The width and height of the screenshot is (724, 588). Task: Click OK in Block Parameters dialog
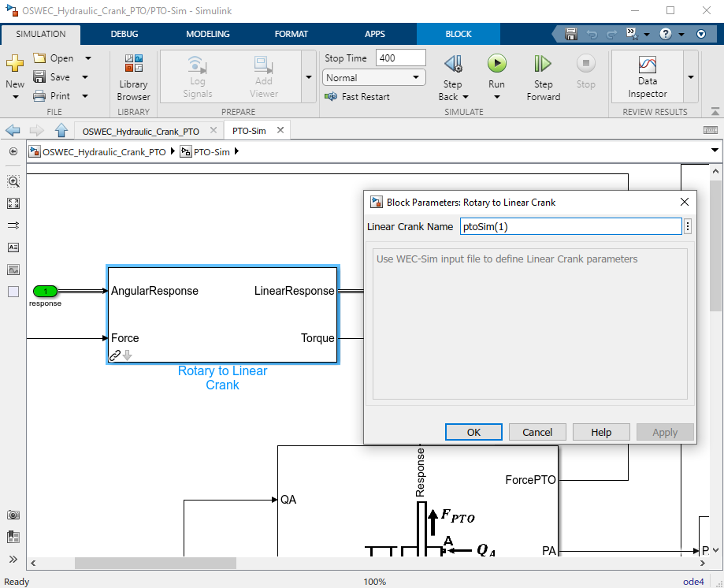tap(473, 432)
